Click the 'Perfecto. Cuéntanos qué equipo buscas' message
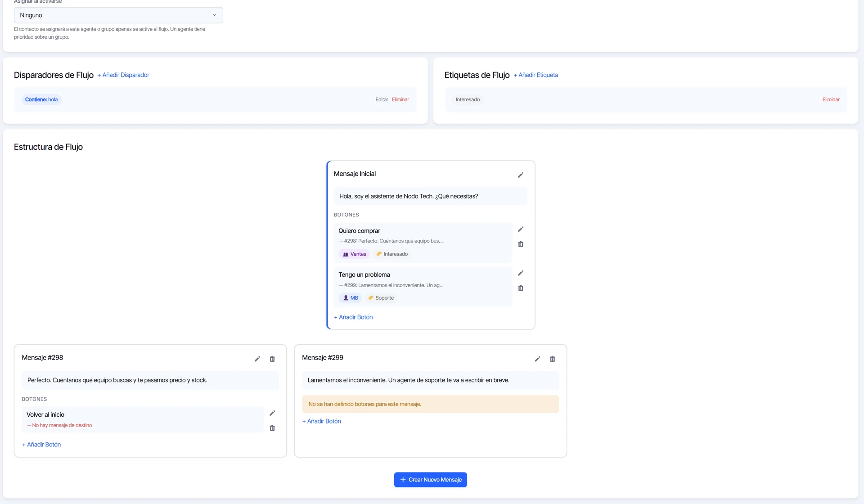The width and height of the screenshot is (864, 504). (x=117, y=380)
